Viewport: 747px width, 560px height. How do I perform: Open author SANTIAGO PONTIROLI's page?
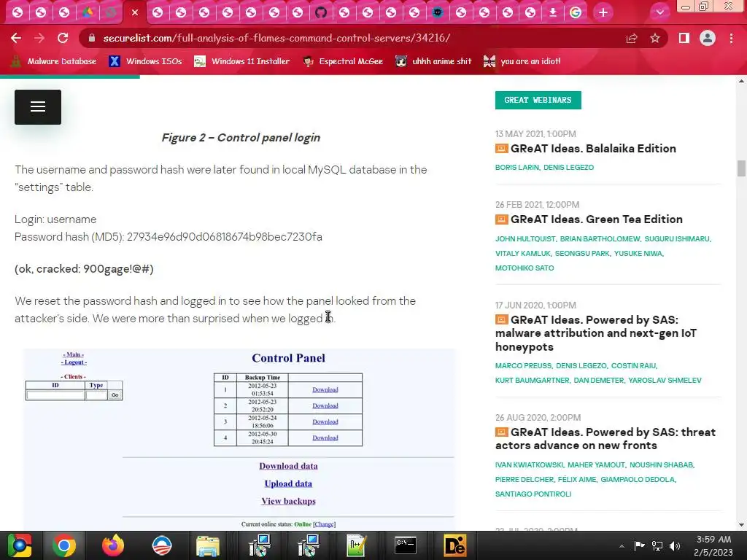[x=533, y=494]
